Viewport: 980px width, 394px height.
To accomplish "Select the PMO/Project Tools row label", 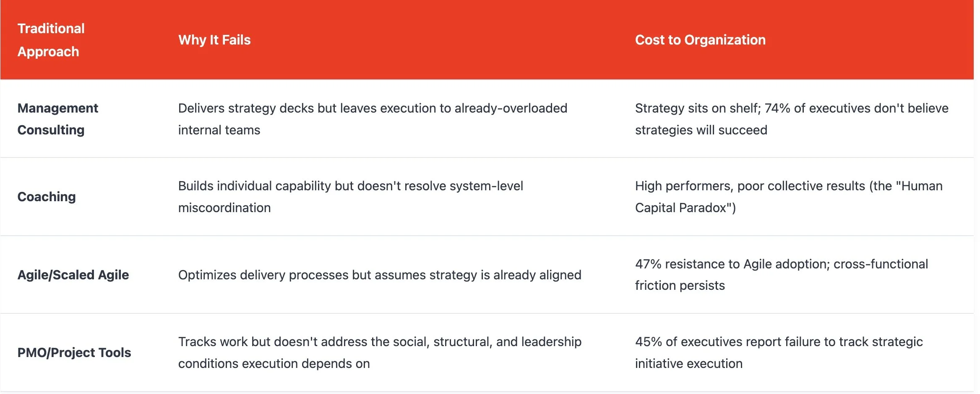I will point(74,352).
